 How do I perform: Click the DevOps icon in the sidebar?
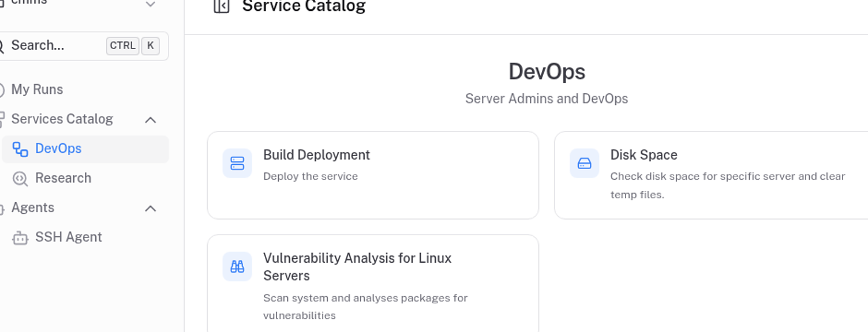click(x=20, y=149)
